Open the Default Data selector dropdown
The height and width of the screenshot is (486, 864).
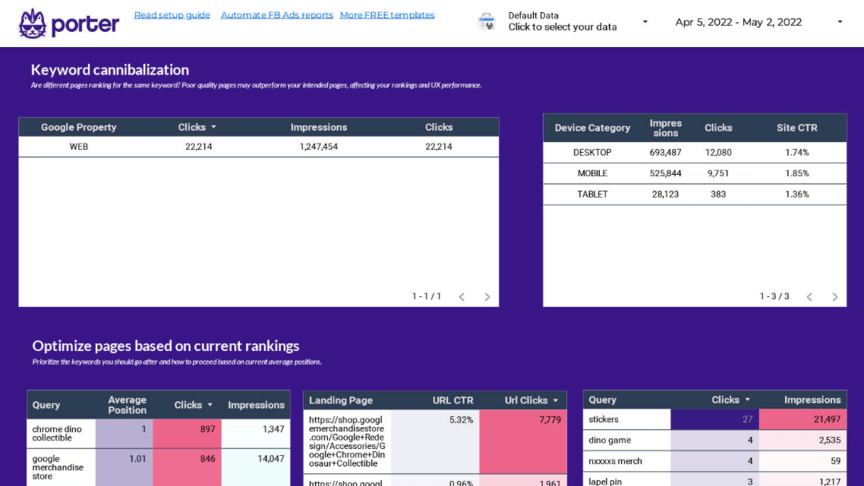(645, 22)
